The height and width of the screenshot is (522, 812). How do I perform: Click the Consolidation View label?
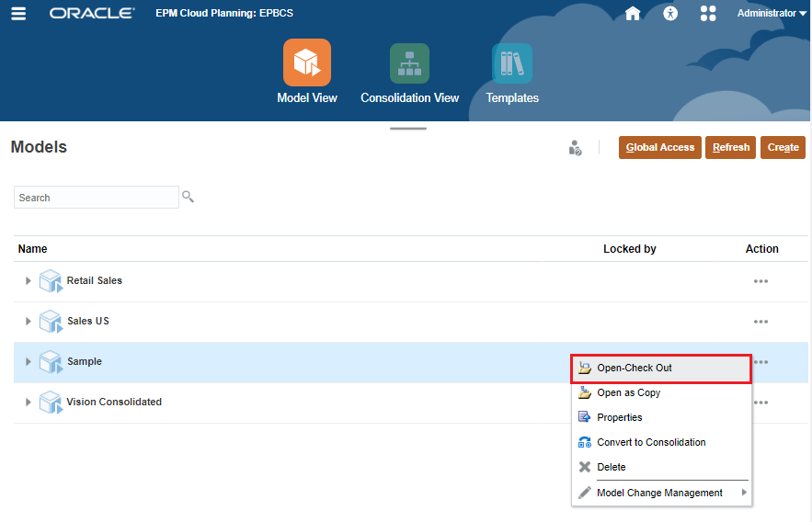[409, 97]
